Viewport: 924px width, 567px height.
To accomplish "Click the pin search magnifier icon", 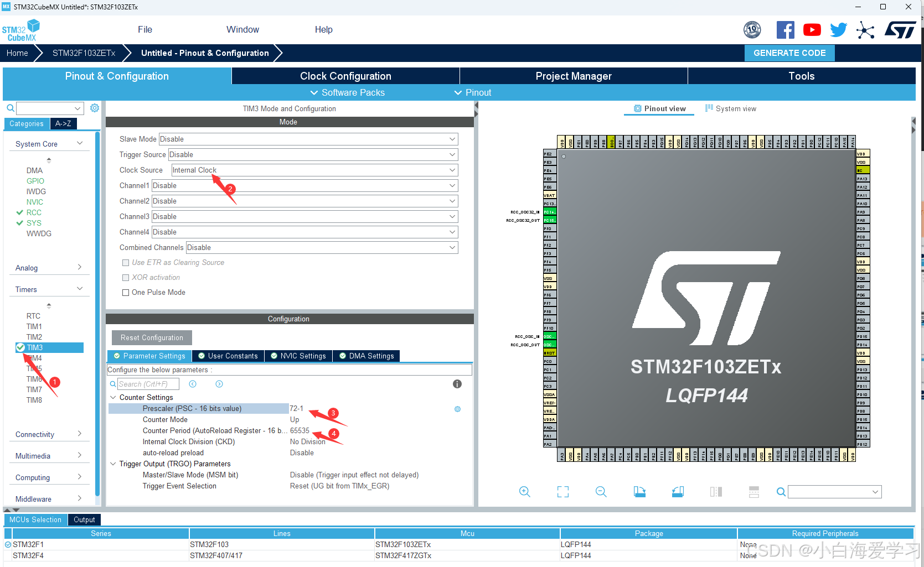I will (781, 492).
